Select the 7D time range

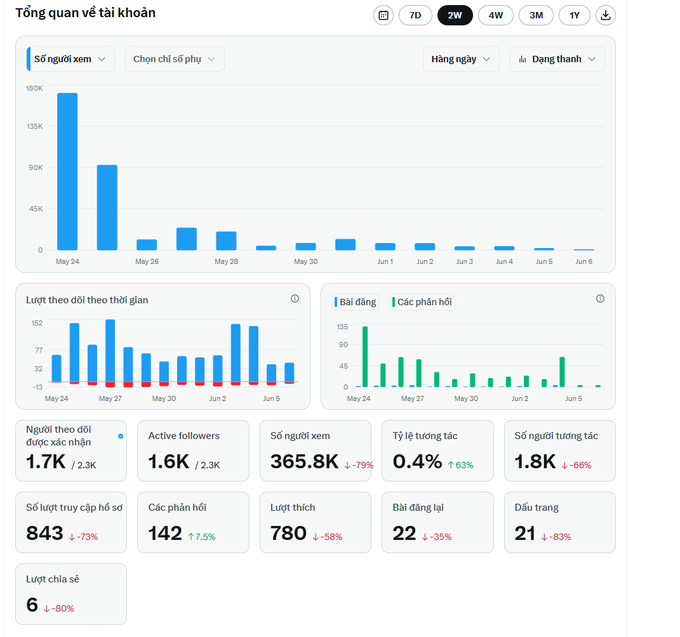(415, 16)
